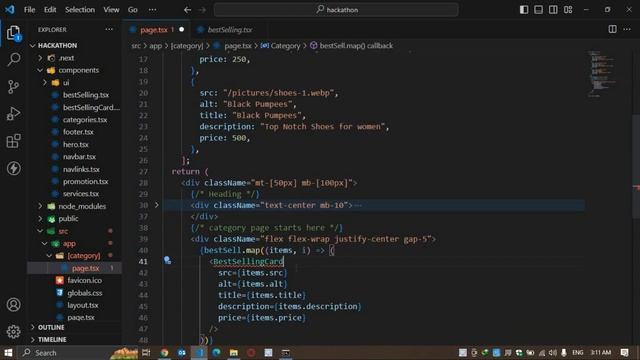Toggle the secondary side bar layout icon

(553, 9)
